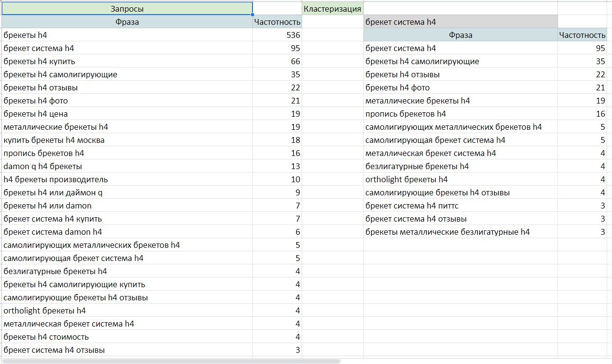Click 'Частотность' header of cluster table
612x364 pixels.
[582, 35]
